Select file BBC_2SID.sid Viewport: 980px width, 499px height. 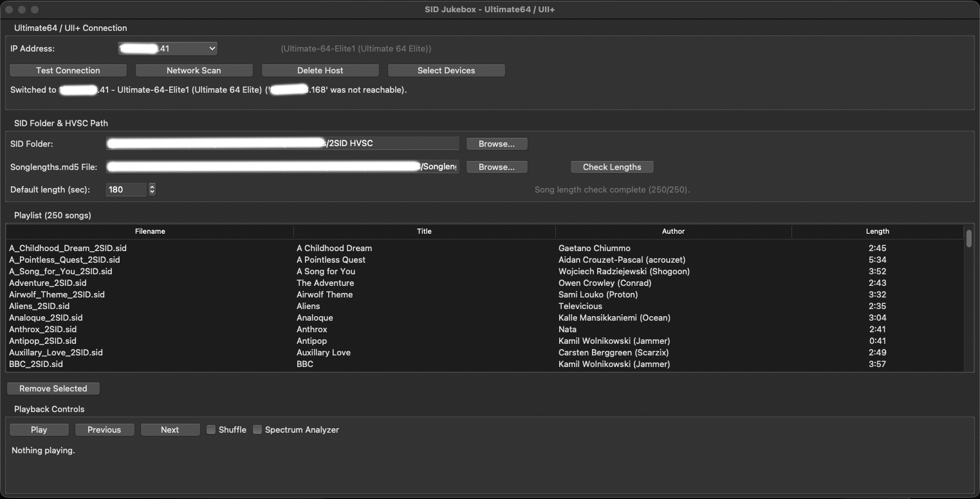36,364
